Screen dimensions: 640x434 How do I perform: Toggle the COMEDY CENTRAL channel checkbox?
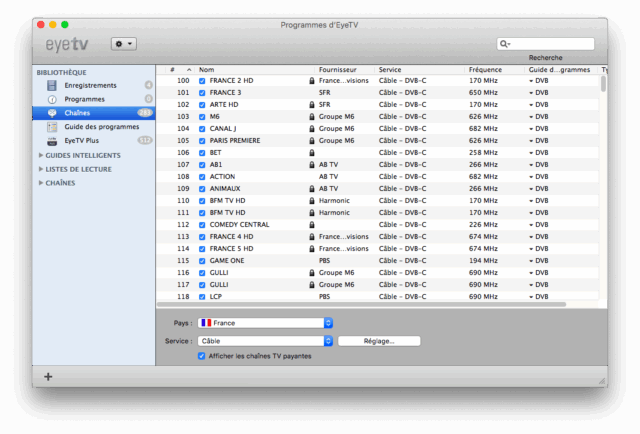click(202, 225)
